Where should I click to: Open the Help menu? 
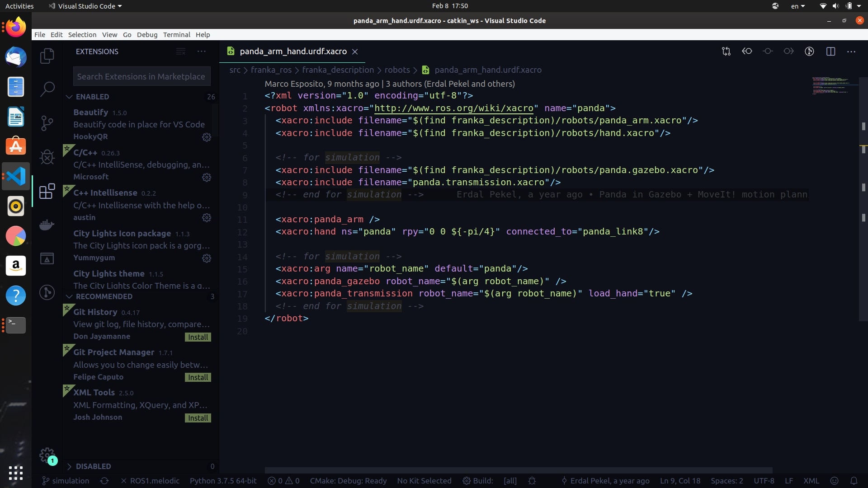coord(203,35)
